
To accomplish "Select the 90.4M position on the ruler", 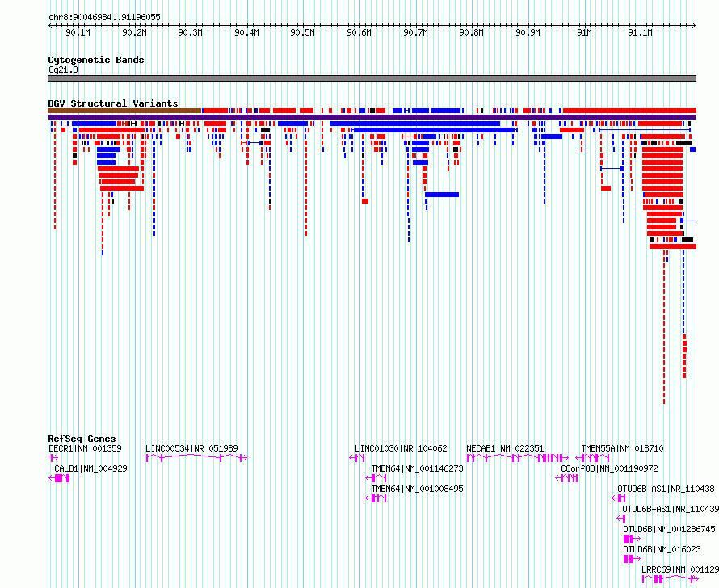I will coord(246,32).
